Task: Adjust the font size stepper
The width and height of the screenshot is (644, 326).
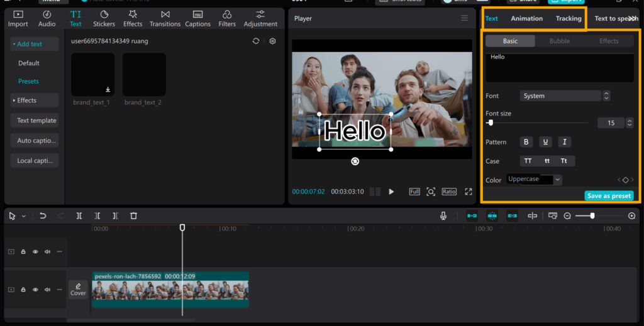Action: [x=629, y=122]
